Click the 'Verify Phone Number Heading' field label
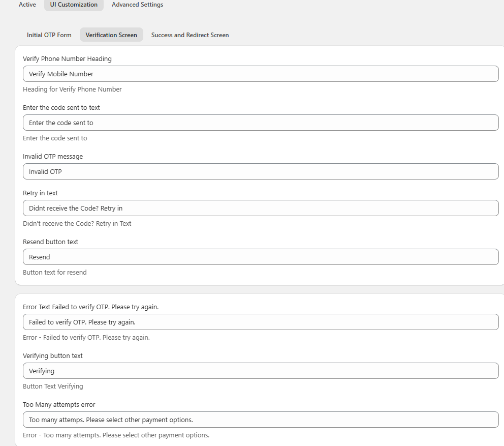 (67, 58)
